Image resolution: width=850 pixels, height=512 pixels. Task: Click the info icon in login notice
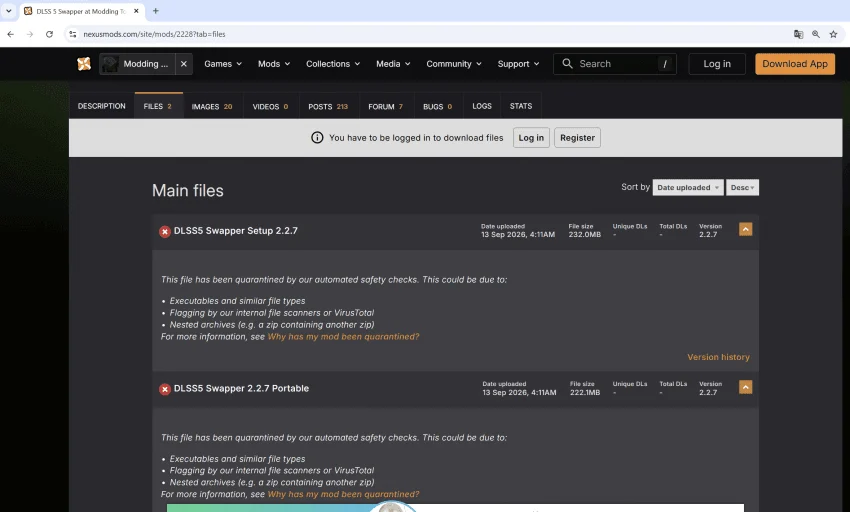317,138
